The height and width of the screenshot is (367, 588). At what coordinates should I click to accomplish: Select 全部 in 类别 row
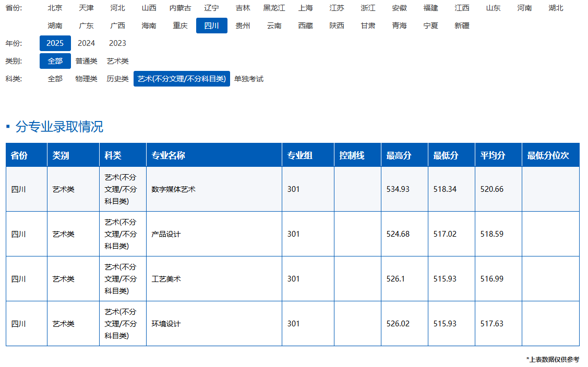tap(55, 61)
